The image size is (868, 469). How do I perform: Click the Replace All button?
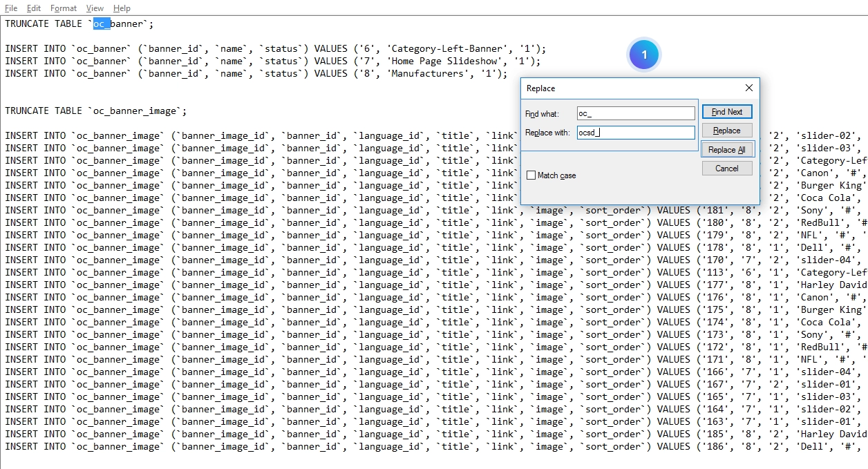(x=727, y=150)
